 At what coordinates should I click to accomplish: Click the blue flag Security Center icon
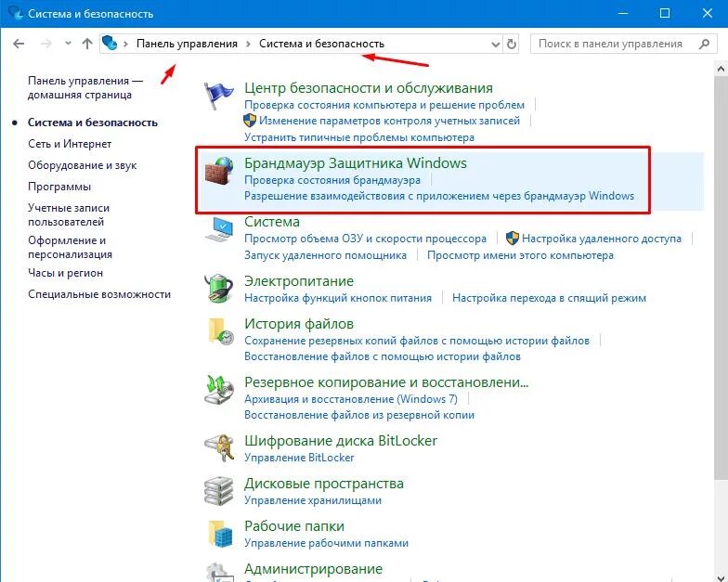pos(219,95)
